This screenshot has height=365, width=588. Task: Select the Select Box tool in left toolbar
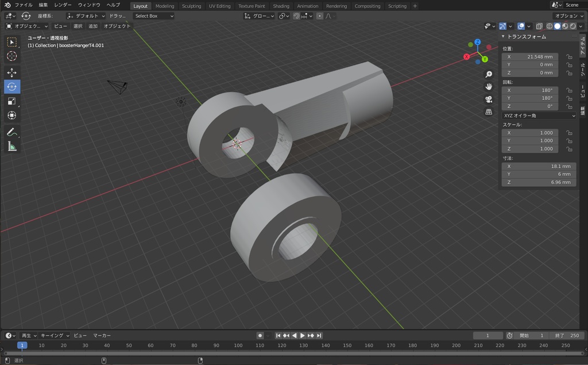(11, 42)
